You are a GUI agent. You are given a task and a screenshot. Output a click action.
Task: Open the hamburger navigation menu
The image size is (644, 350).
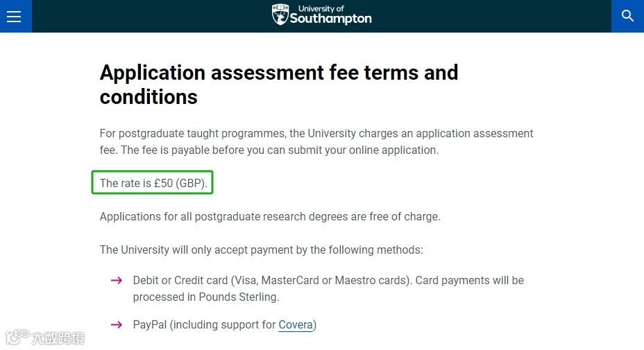click(15, 17)
